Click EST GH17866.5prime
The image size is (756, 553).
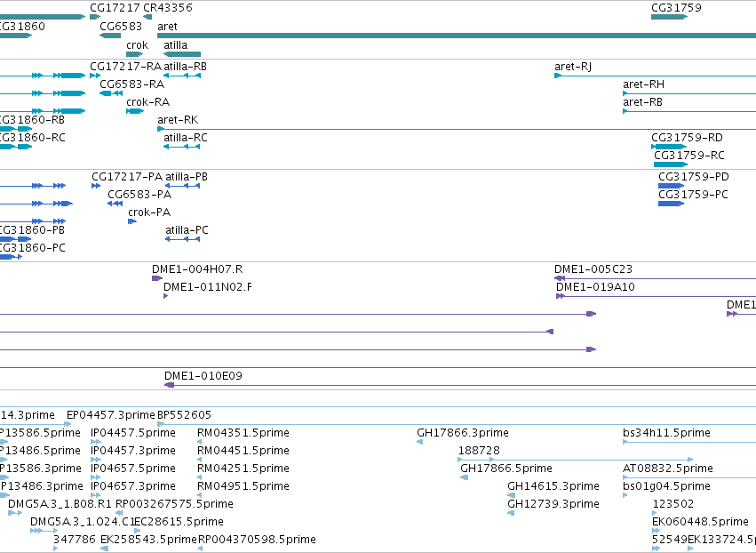506,469
